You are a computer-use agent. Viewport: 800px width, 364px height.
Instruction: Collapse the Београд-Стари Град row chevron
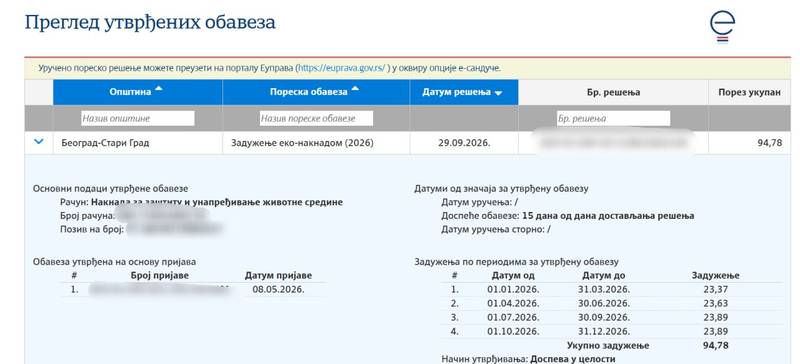point(38,142)
